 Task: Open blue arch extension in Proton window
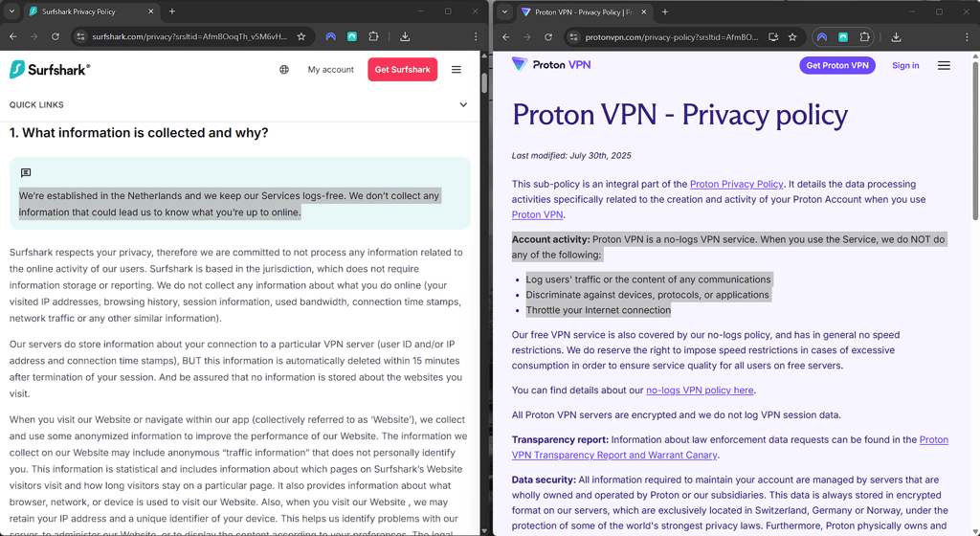coord(822,37)
